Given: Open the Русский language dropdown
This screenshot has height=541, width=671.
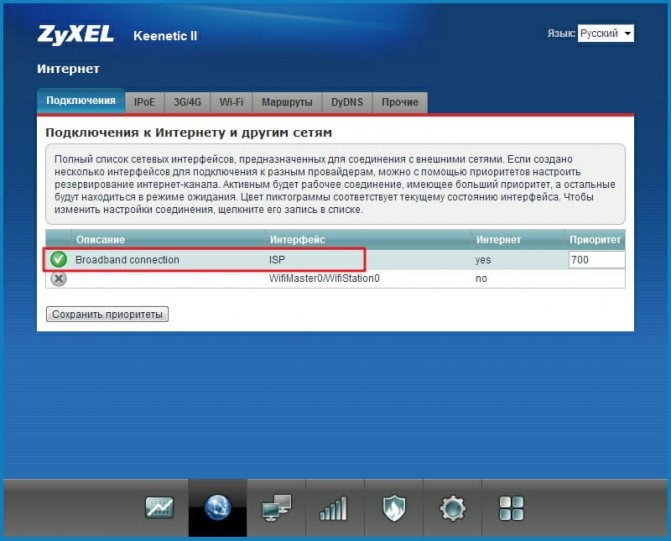Looking at the screenshot, I should pyautogui.click(x=606, y=33).
